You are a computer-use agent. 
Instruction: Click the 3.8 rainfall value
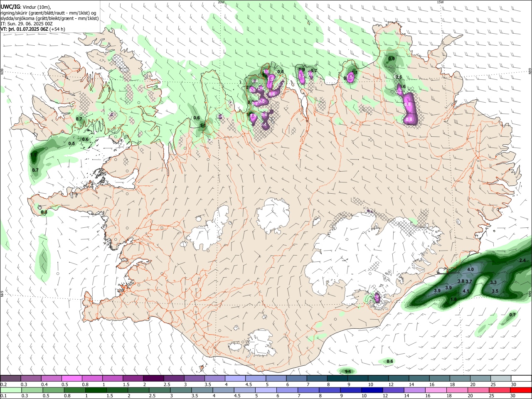click(461, 281)
